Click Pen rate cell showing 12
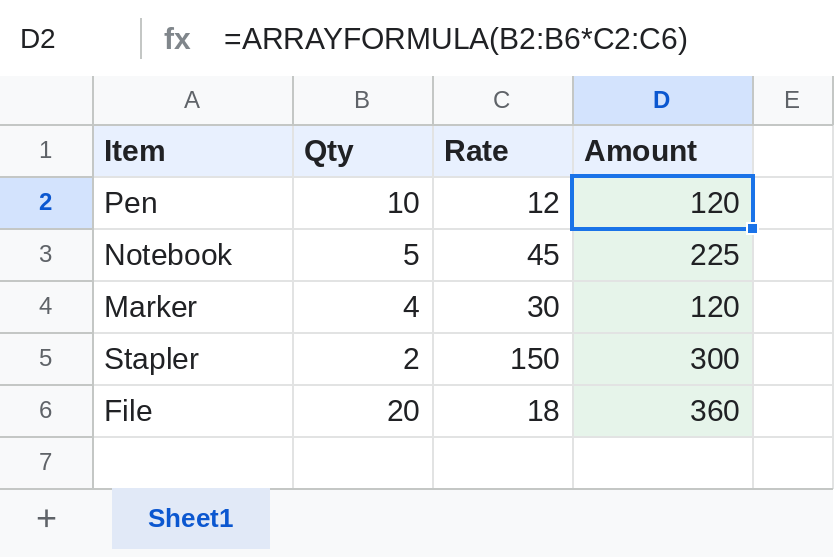This screenshot has width=834, height=558. pyautogui.click(x=503, y=203)
